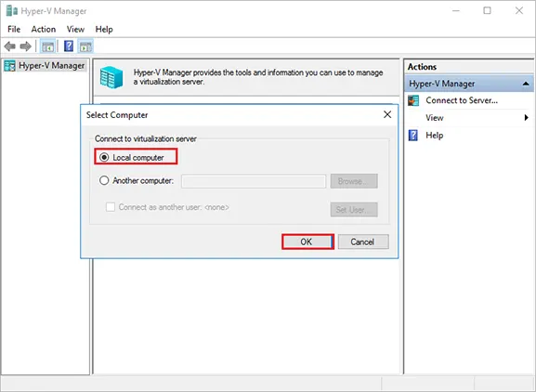Toggle the Show/Hide Action Pane icon
This screenshot has width=536, height=392.
click(x=85, y=46)
